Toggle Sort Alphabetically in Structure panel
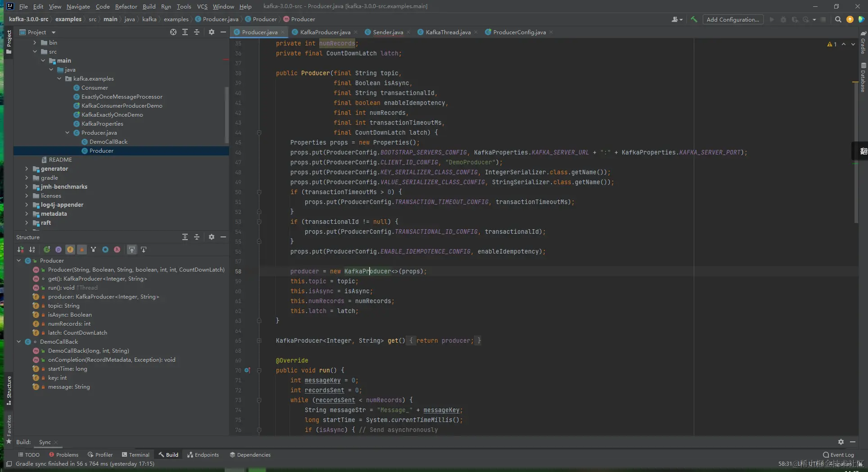Viewport: 868px width, 472px height. [x=32, y=250]
